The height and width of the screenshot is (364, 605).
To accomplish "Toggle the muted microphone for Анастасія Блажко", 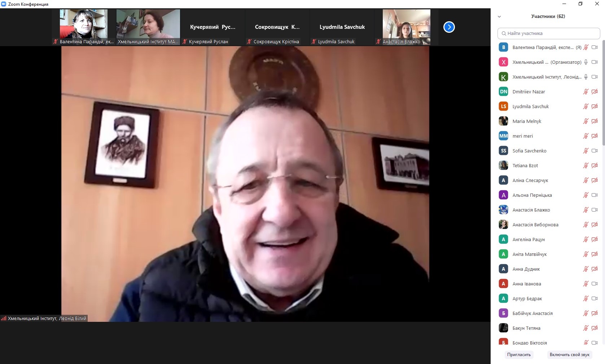I will pos(586,210).
